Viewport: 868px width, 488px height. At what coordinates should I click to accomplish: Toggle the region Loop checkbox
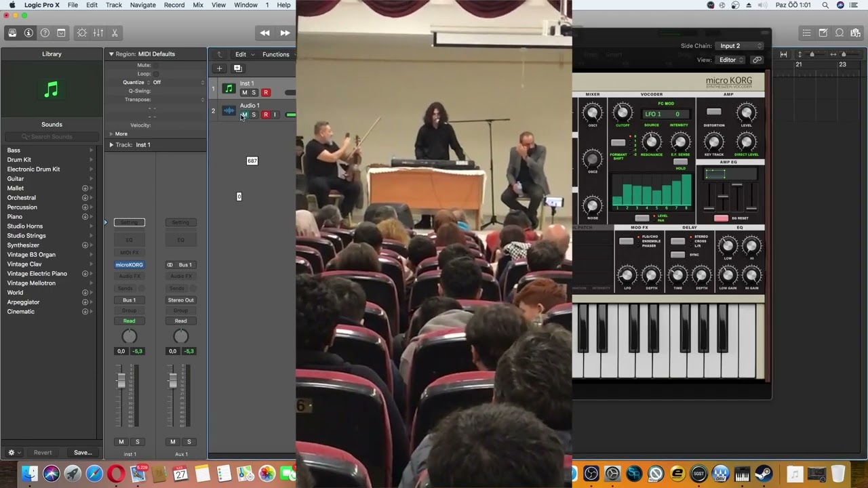coord(156,74)
